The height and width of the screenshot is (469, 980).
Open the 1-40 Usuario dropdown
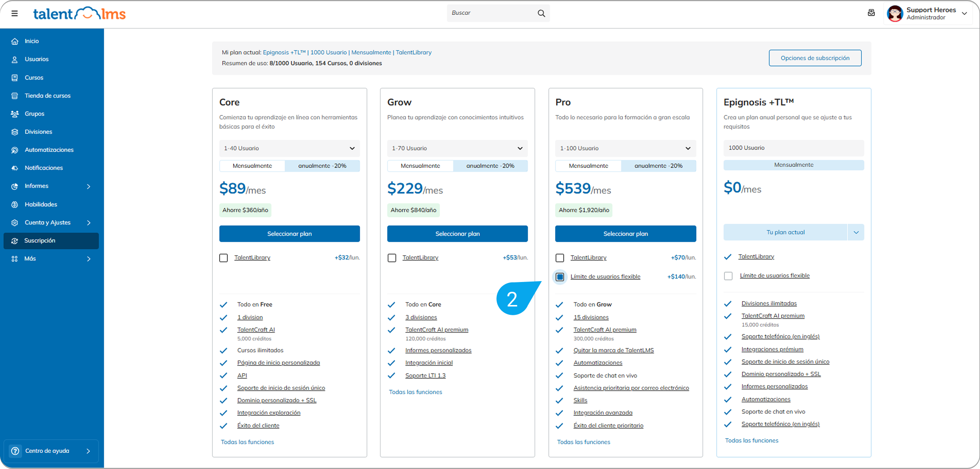(289, 148)
